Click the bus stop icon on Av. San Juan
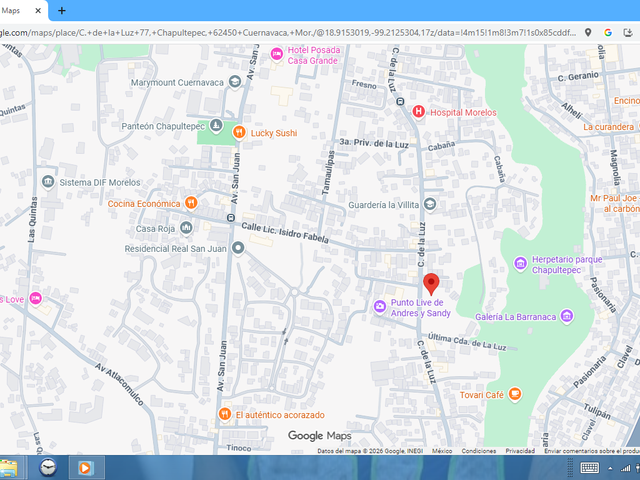Viewport: 640px width, 480px height. [231, 218]
